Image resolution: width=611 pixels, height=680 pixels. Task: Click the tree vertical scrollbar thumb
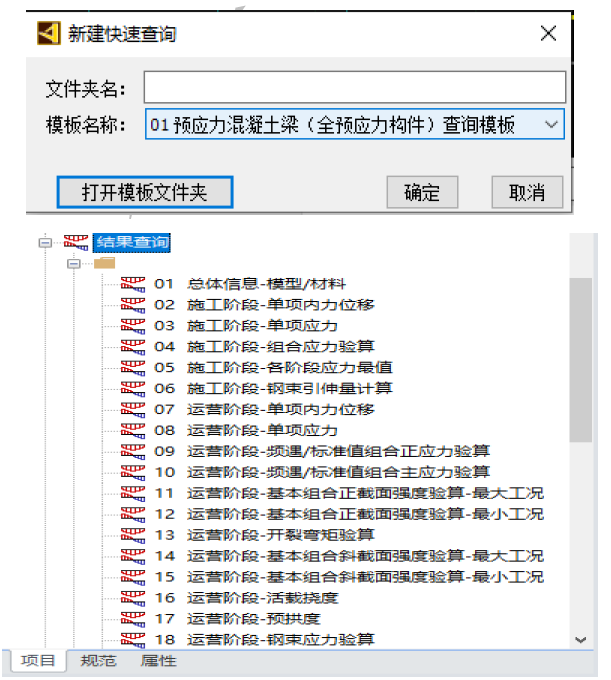tap(580, 360)
